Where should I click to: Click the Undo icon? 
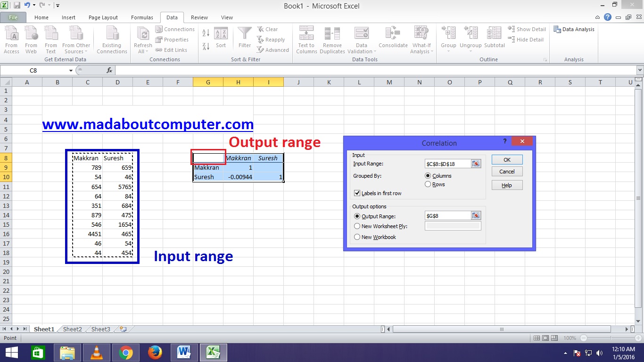[27, 6]
